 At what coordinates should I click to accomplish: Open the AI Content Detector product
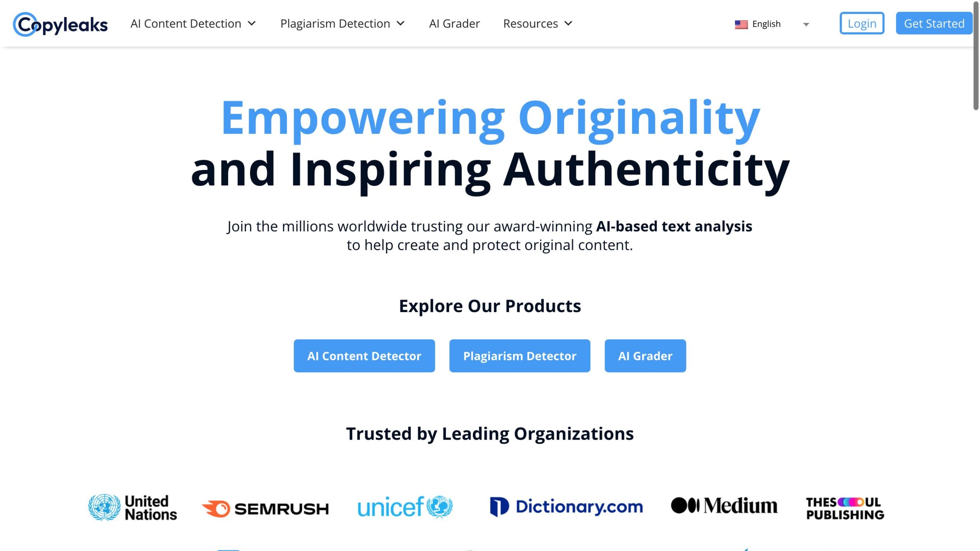[364, 356]
